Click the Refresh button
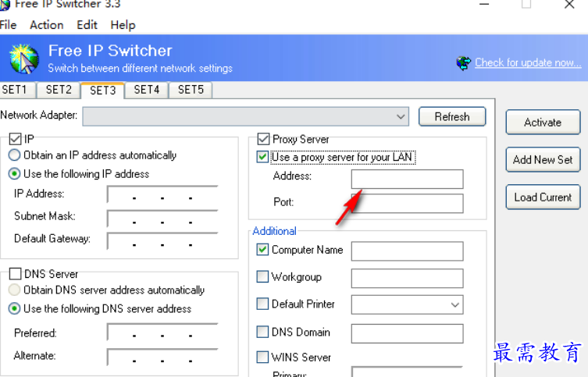The width and height of the screenshot is (588, 377). click(x=452, y=116)
